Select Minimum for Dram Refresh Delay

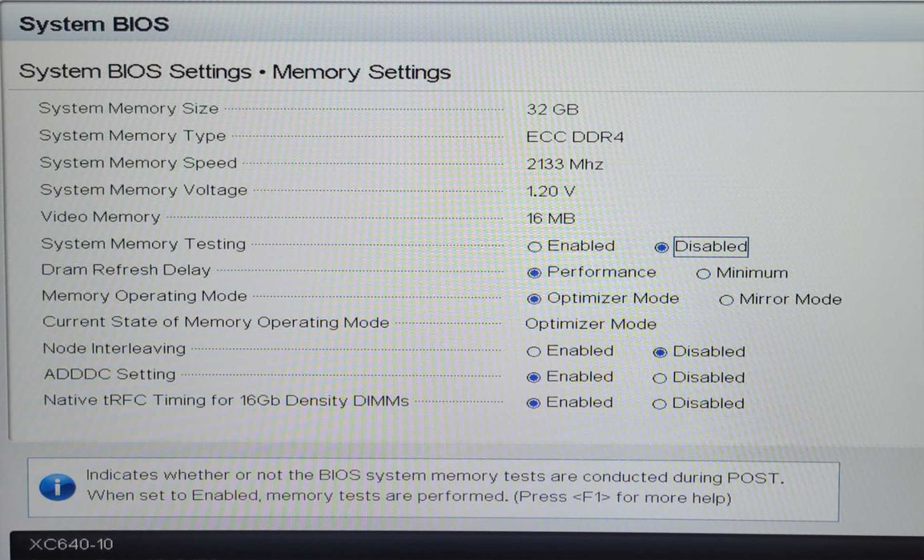coord(704,274)
